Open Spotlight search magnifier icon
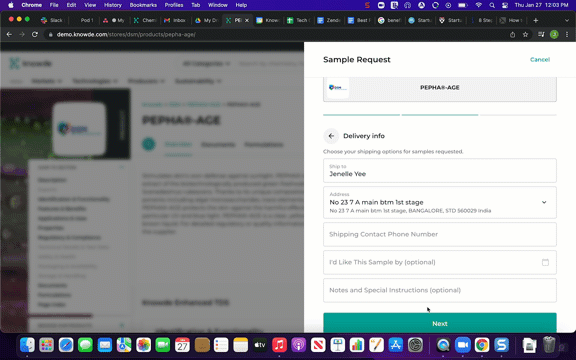 pos(492,5)
